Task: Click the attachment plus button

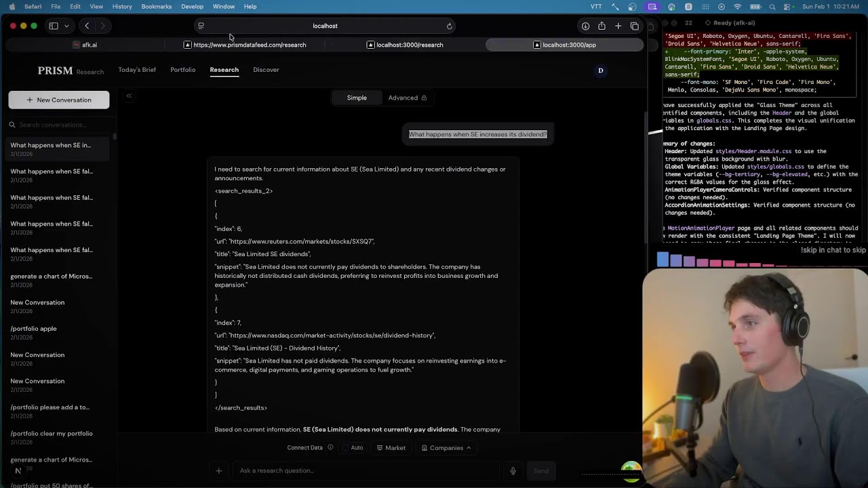Action: (218, 470)
